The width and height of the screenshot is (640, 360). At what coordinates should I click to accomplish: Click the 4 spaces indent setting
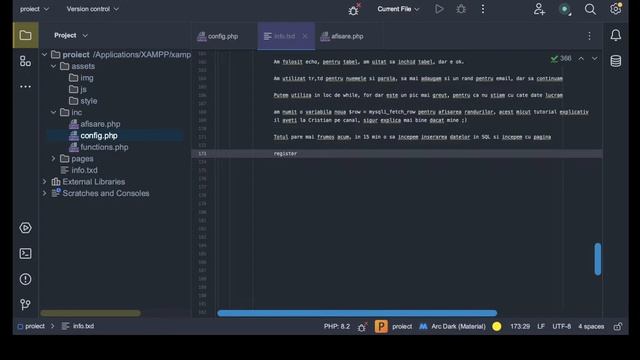tap(591, 327)
